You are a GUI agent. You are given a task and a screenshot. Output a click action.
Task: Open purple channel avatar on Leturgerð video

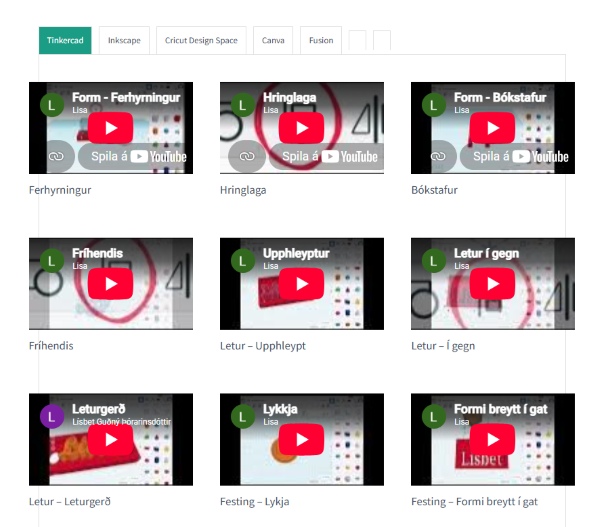pyautogui.click(x=52, y=417)
